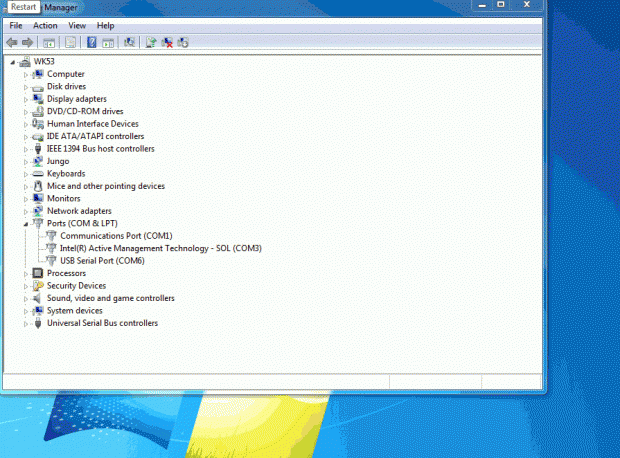Expand the Network adapters arrow
This screenshot has height=458, width=620.
tap(26, 212)
